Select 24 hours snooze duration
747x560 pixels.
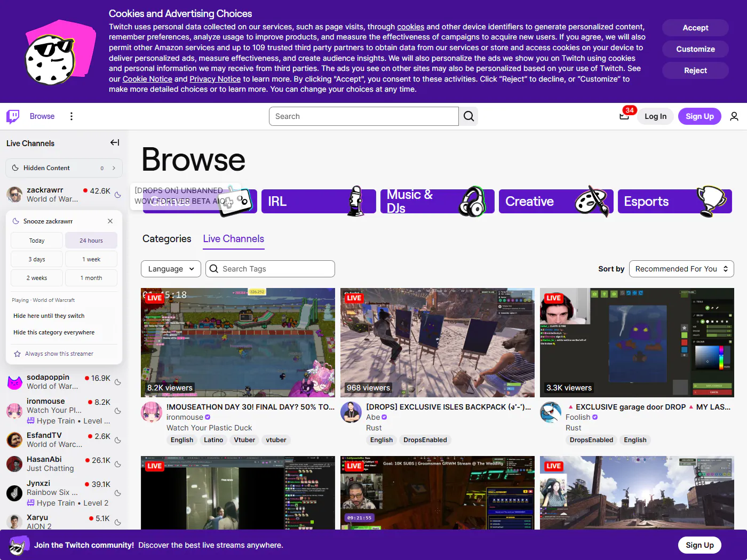coord(91,241)
